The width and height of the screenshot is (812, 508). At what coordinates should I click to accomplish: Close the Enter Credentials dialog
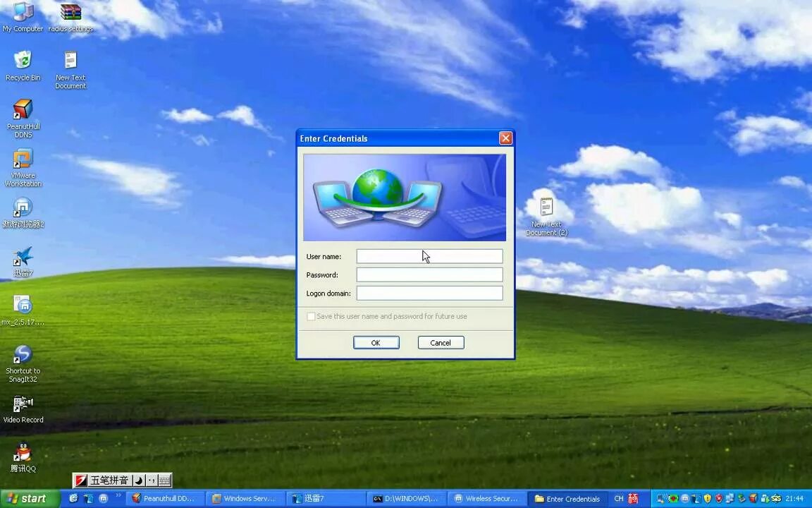(505, 138)
